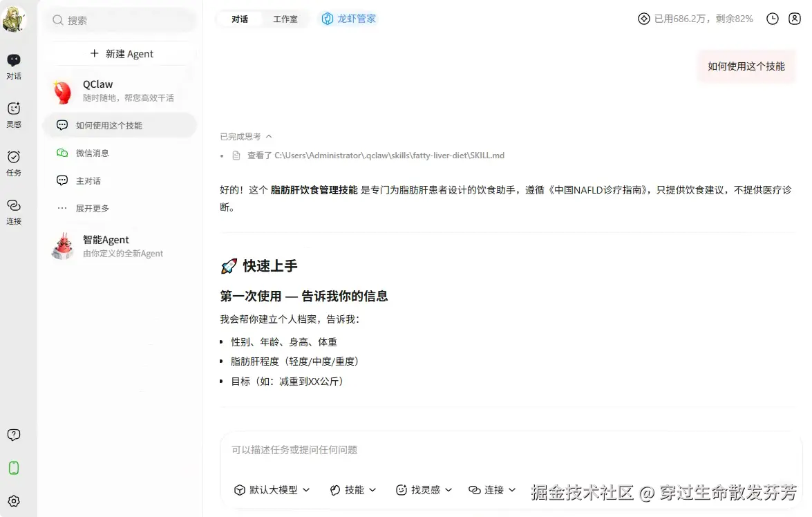Screen dimensions: 812x517
Task: Click the usage quota diamond icon
Action: [643, 19]
